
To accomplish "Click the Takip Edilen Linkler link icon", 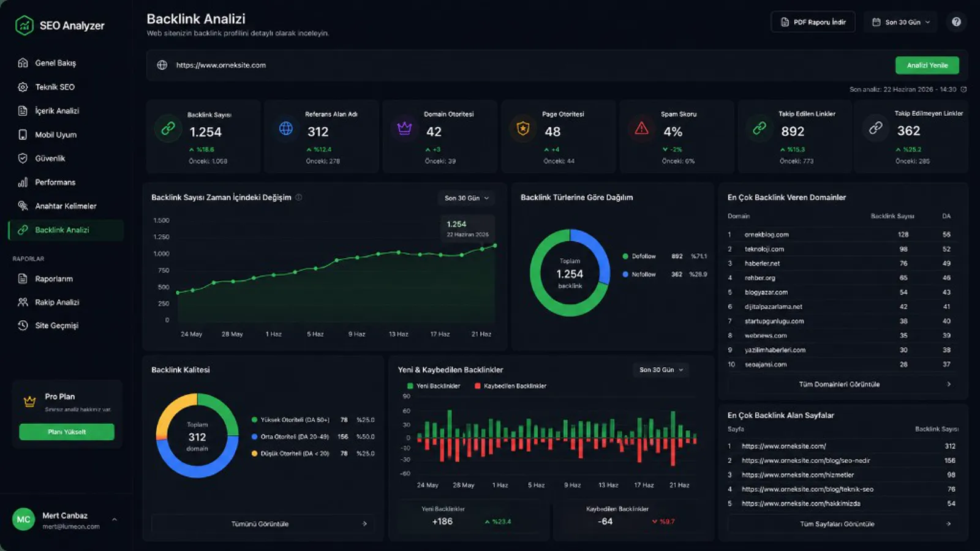I will click(x=759, y=129).
